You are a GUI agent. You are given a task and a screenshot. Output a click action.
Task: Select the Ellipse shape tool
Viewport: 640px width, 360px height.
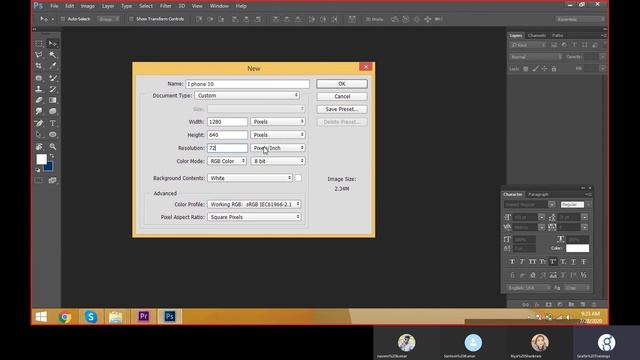tap(53, 134)
